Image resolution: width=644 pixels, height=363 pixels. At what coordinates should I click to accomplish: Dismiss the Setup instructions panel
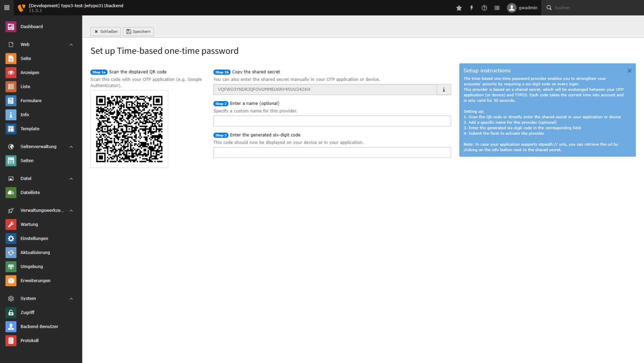pyautogui.click(x=629, y=71)
